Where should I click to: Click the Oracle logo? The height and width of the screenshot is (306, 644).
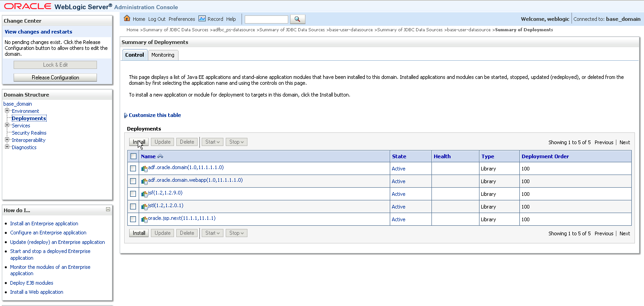point(27,6)
